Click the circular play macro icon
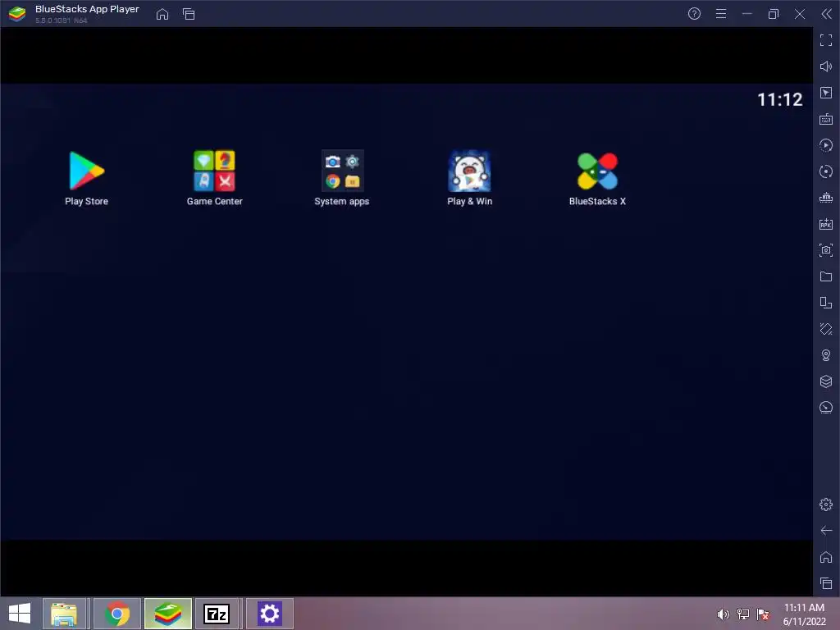Image resolution: width=840 pixels, height=630 pixels. click(826, 145)
